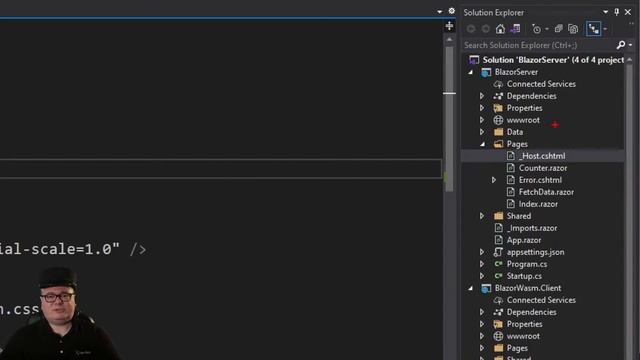640x360 pixels.
Task: Click the Solution Explorer scrollbar up arrow
Action: coord(629,60)
